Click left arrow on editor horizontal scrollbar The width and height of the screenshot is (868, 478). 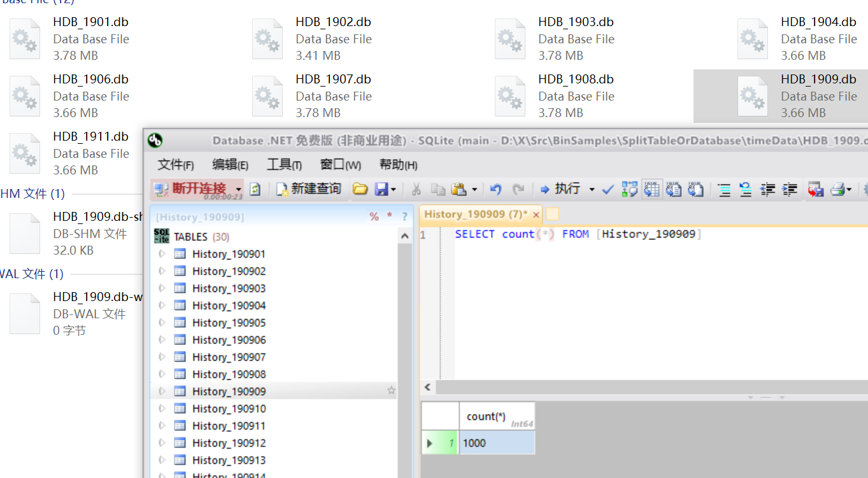427,387
